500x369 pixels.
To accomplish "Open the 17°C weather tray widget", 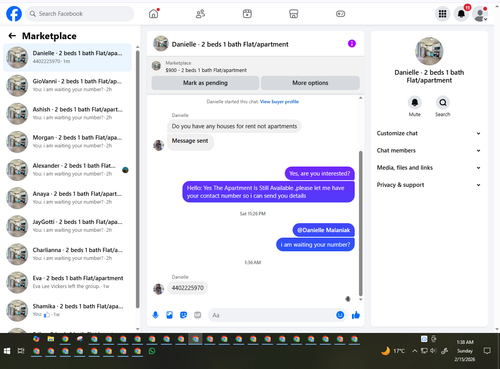I will [x=393, y=351].
